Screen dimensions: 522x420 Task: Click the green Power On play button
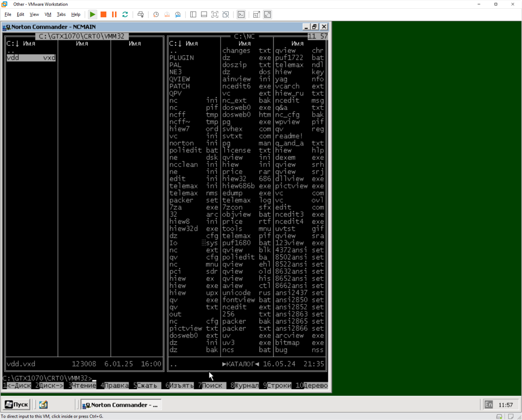[x=93, y=14]
